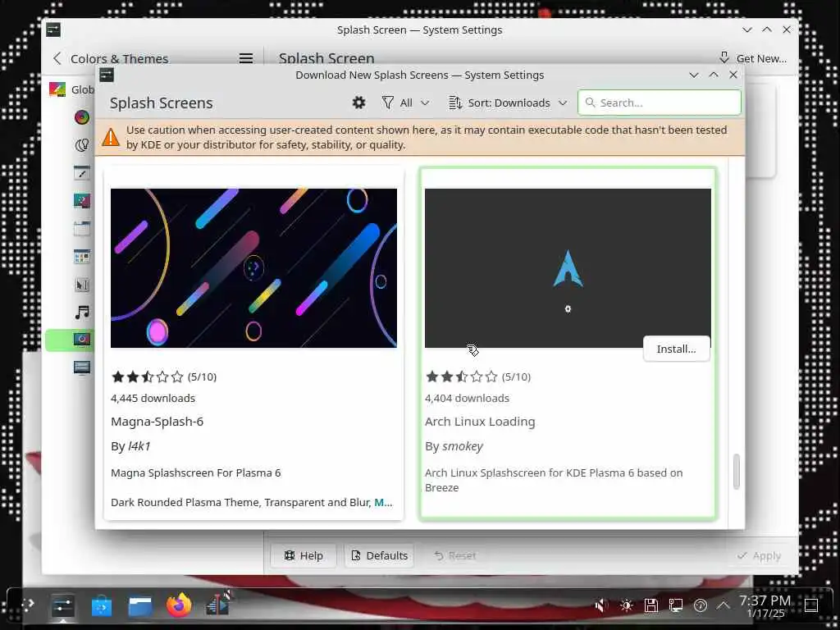
Task: Open Plasma Style icon in sidebar
Action: coord(82,200)
